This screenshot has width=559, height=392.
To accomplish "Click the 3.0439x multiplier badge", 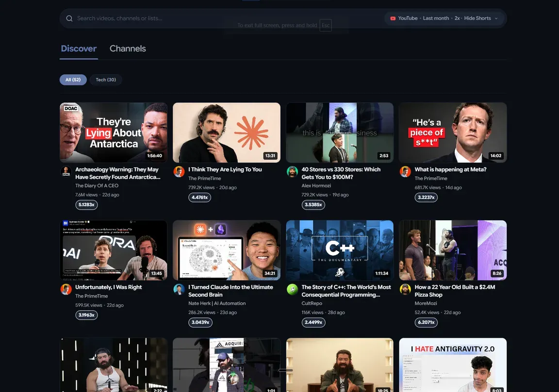I will pyautogui.click(x=200, y=322).
